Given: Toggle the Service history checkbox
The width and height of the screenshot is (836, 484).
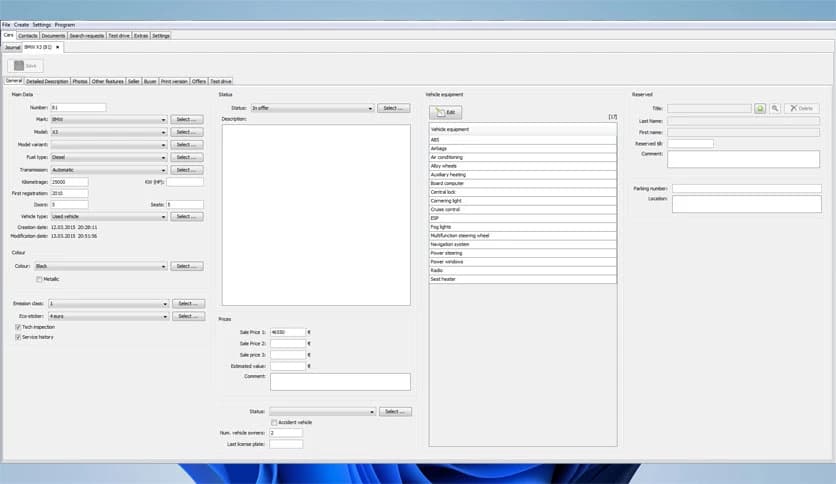Looking at the screenshot, I should click(18, 337).
